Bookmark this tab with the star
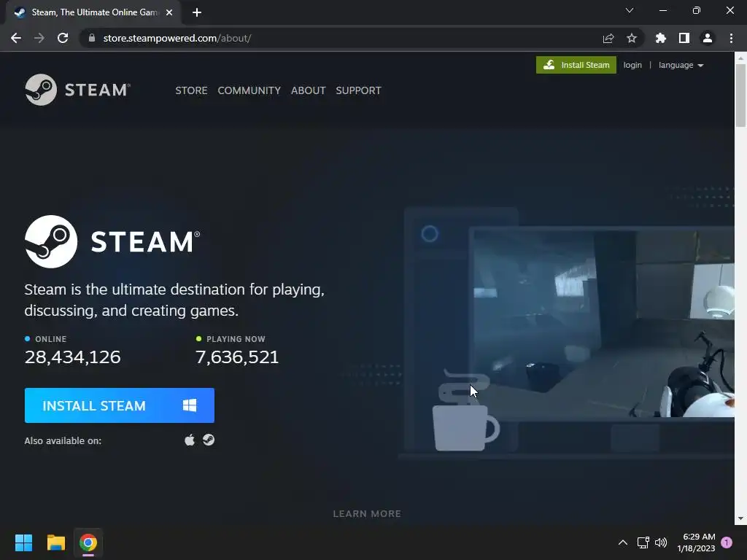Screen dimensions: 747x560 632,38
